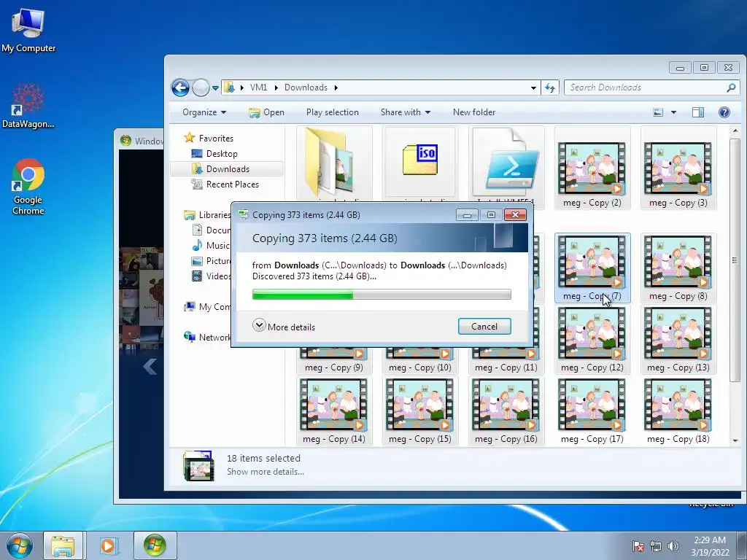The image size is (747, 560).
Task: Select meg - Copy (16) video
Action: click(506, 411)
